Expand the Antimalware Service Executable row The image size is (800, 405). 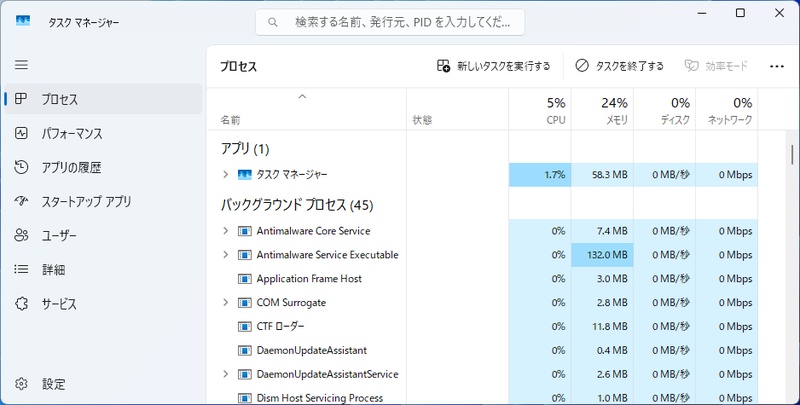pyautogui.click(x=226, y=255)
